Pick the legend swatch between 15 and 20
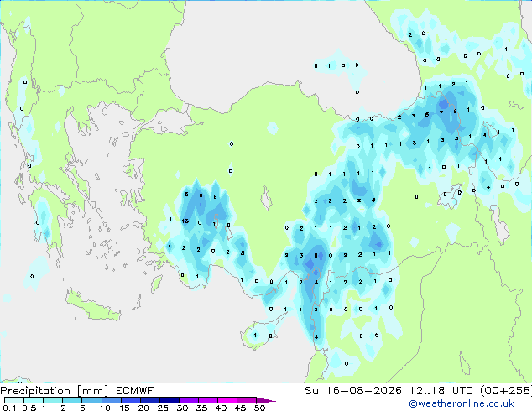This screenshot has width=532, height=411. (x=130, y=400)
